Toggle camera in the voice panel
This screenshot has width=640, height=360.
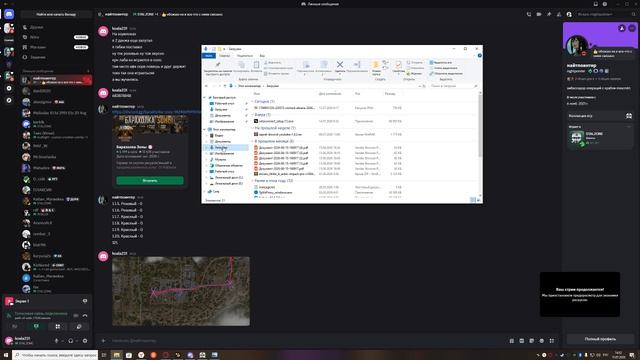click(15, 327)
